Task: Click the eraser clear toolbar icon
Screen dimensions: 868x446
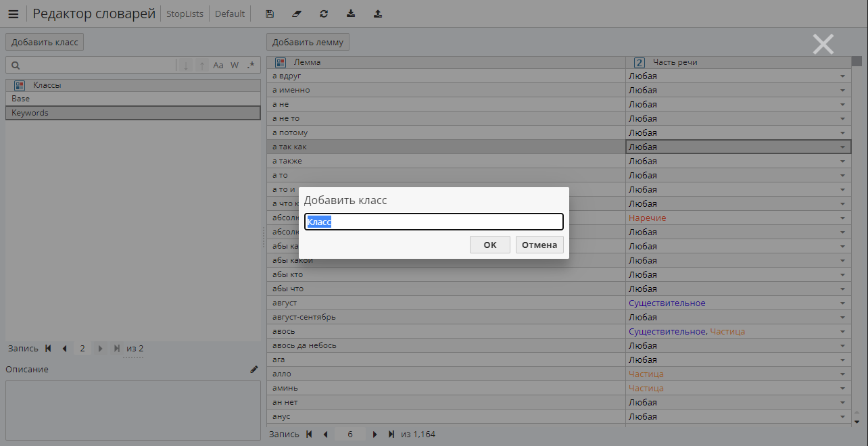Action: pyautogui.click(x=297, y=14)
